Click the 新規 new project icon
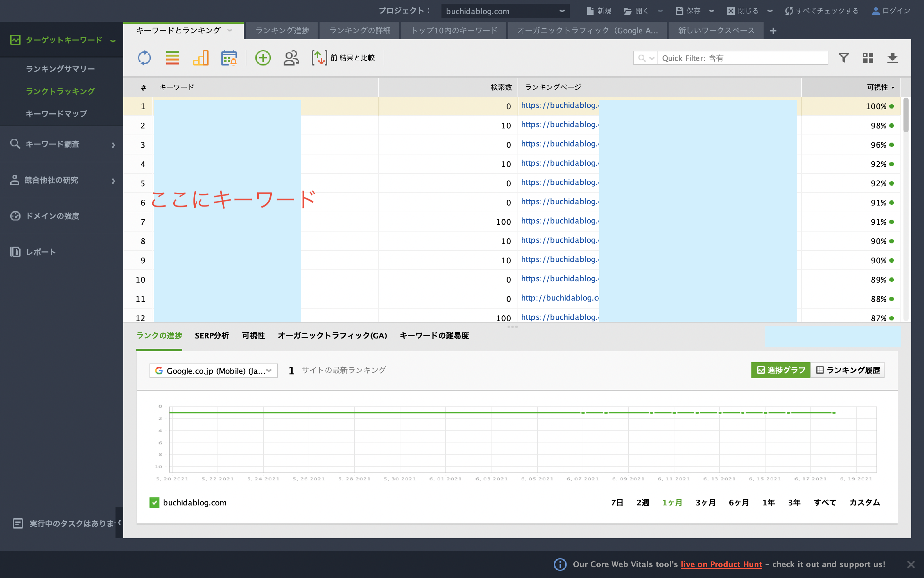Image resolution: width=924 pixels, height=578 pixels. 590,11
